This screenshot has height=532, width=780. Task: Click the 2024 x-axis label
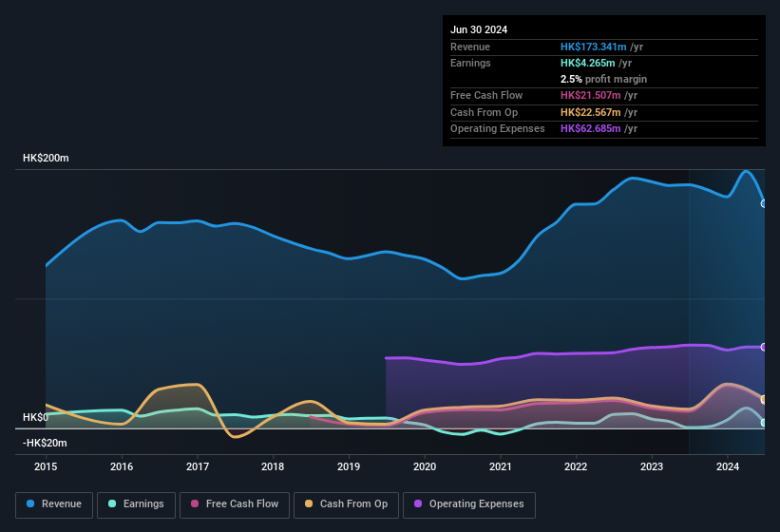[x=728, y=466]
